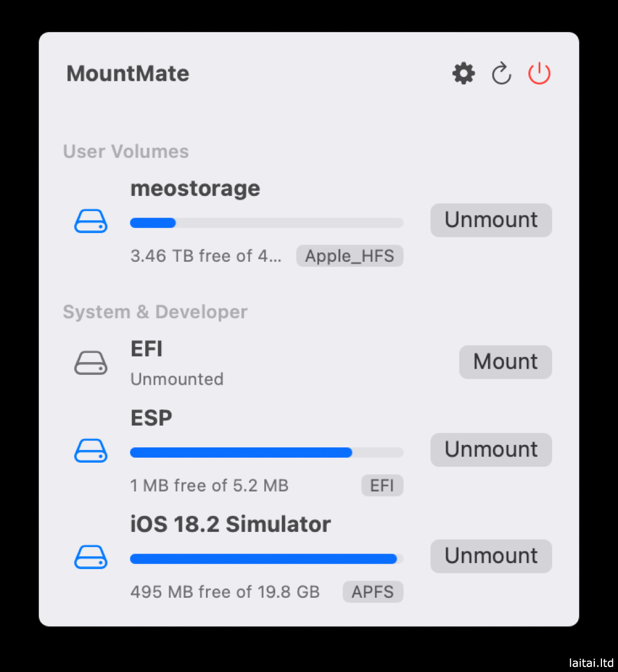Unmount the iOS 18.2 Simulator volume

[x=491, y=556]
